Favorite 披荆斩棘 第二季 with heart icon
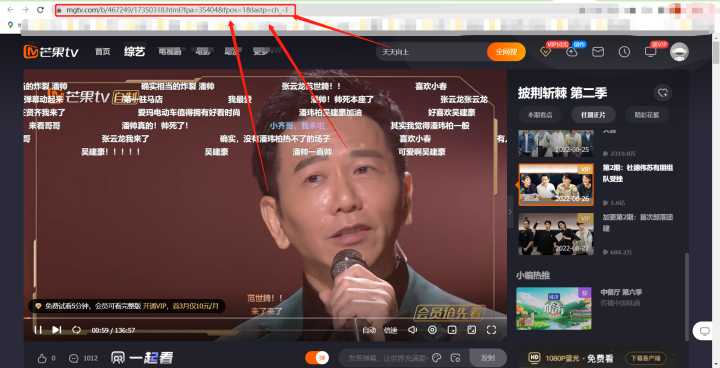 tap(663, 93)
